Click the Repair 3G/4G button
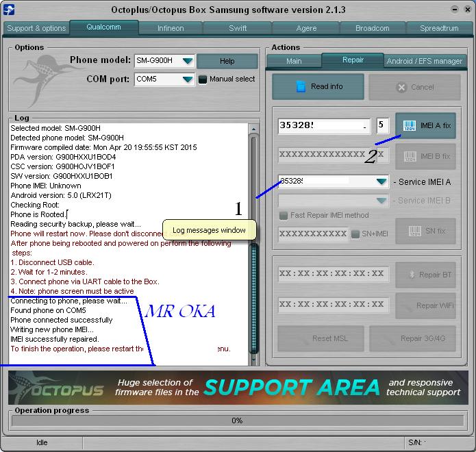Screen dimensions: 476x452 [413, 338]
